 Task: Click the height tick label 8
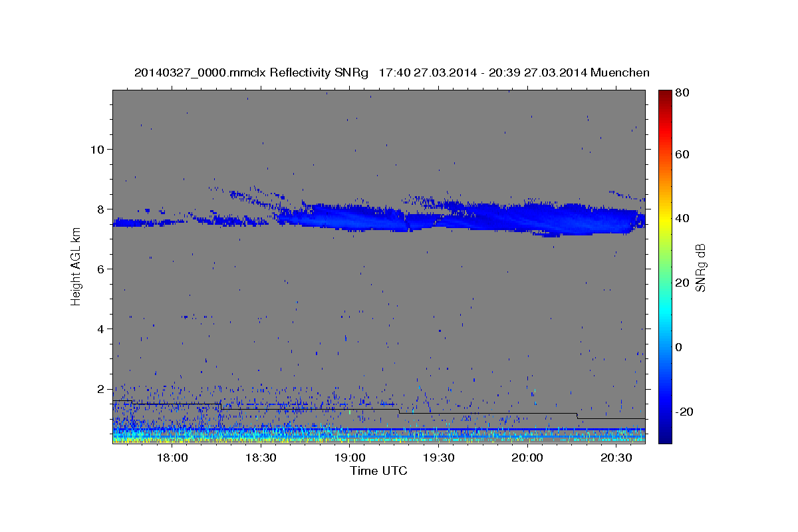click(100, 209)
